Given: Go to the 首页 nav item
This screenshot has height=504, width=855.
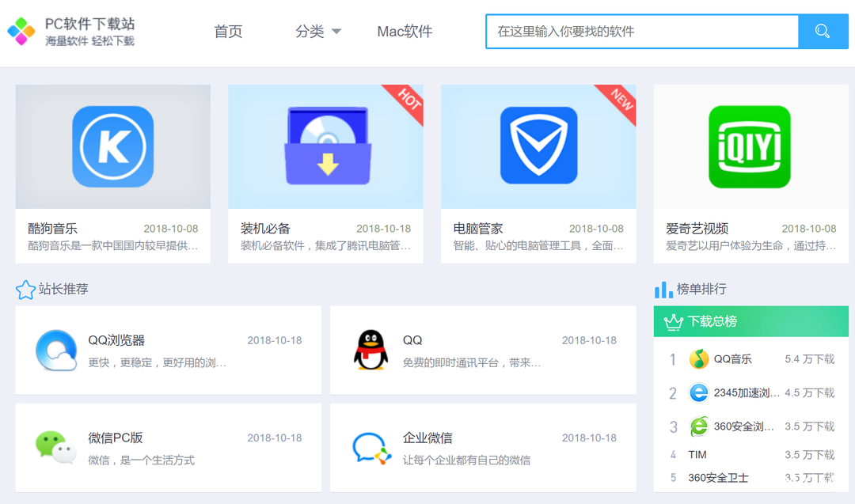Looking at the screenshot, I should pyautogui.click(x=228, y=32).
